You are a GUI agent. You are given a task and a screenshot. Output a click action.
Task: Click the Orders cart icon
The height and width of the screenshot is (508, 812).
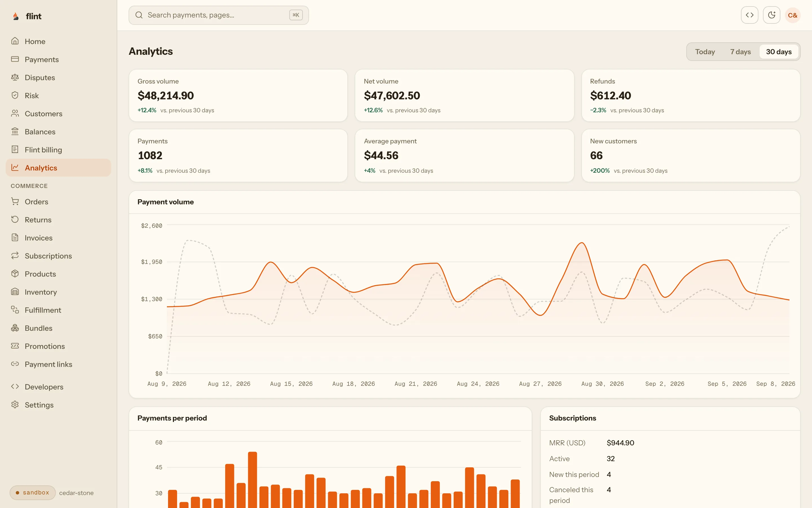tap(15, 201)
